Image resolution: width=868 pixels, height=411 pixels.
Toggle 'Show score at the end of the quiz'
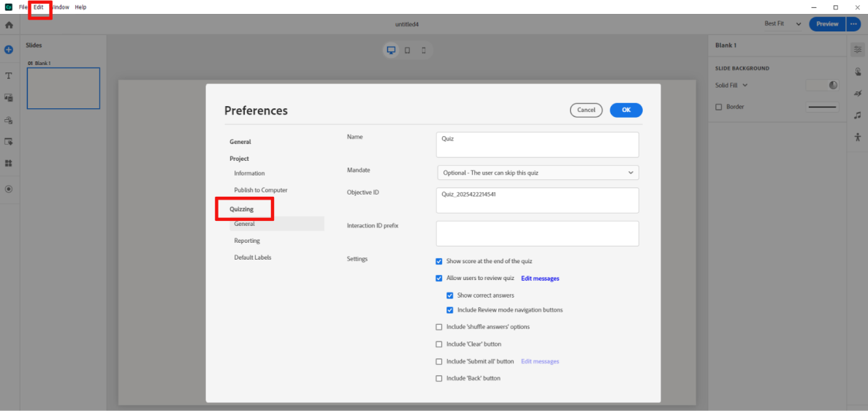pos(439,261)
